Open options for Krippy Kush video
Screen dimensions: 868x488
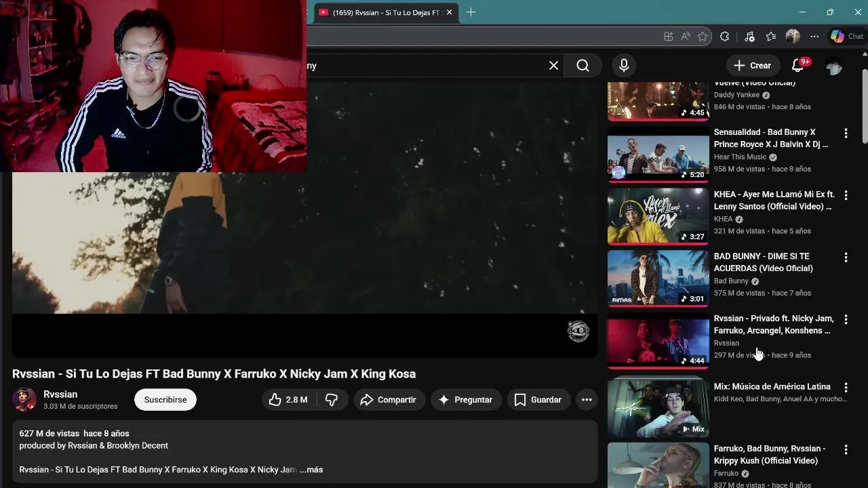click(846, 449)
